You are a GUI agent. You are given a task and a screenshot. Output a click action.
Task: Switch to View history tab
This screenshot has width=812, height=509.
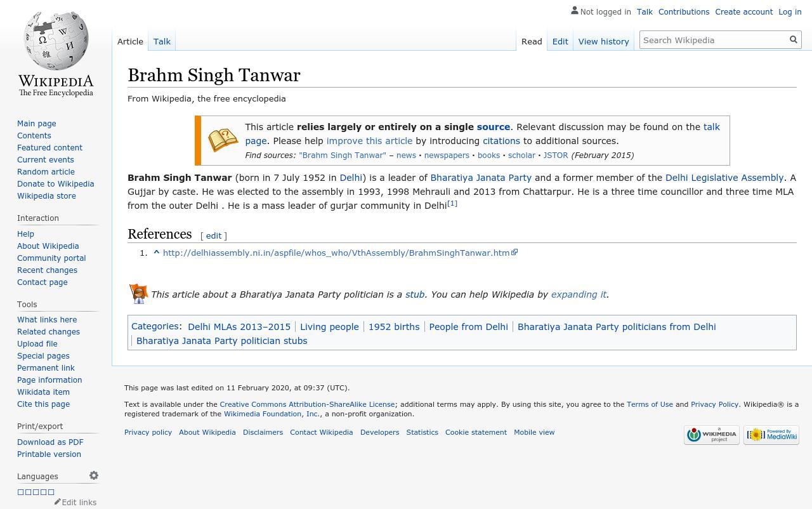603,41
